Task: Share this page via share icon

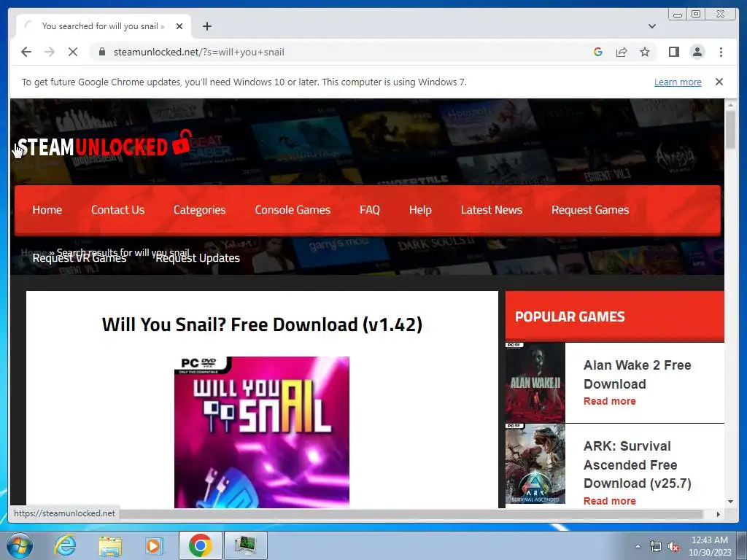Action: click(x=622, y=52)
